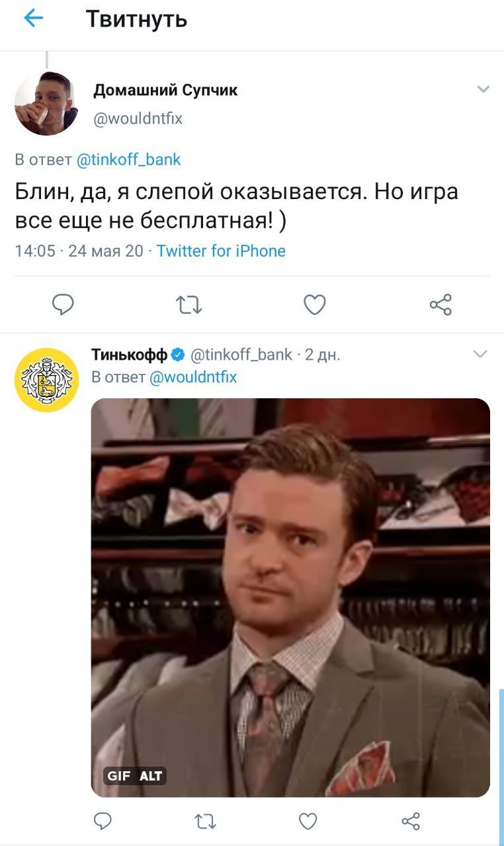
Task: Like the tweet from Домашний Супчик
Action: 315,304
